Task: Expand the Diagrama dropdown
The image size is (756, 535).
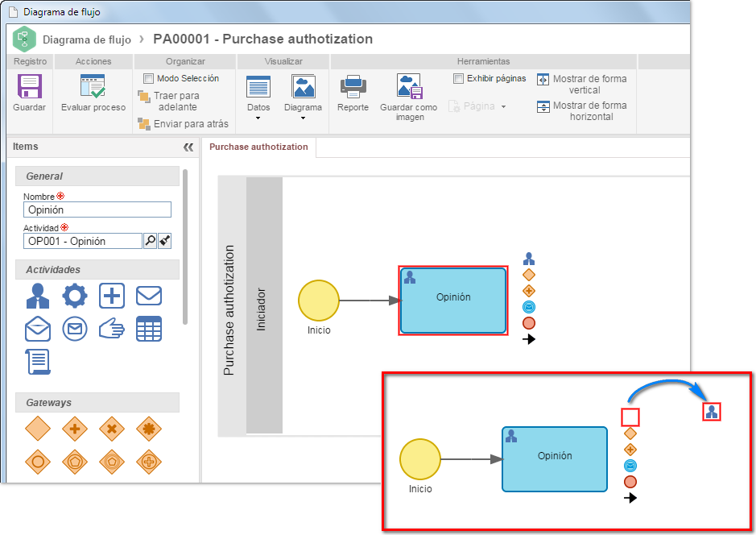Action: [x=303, y=118]
